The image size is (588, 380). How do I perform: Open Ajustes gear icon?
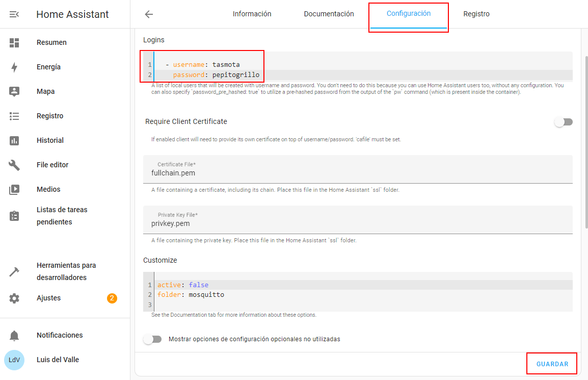point(14,298)
